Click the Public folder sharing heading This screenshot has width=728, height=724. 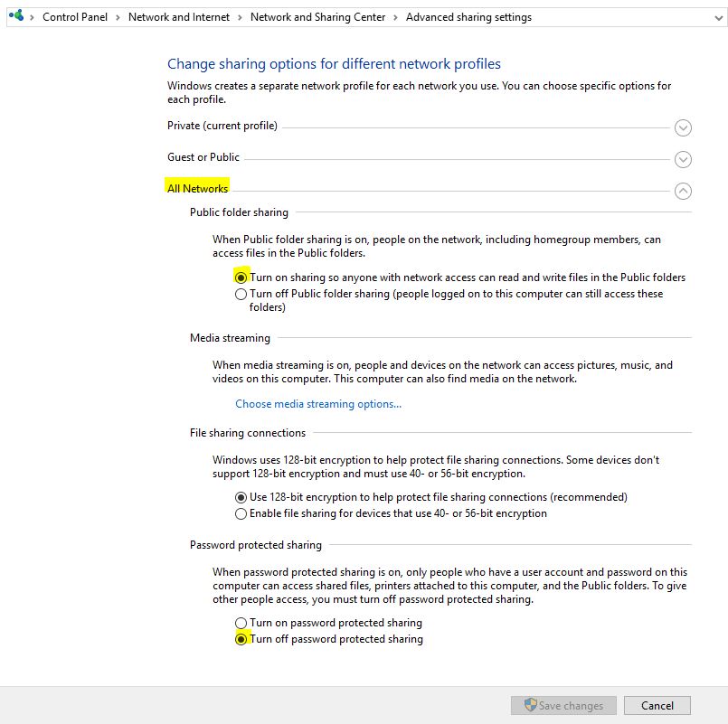click(x=239, y=212)
